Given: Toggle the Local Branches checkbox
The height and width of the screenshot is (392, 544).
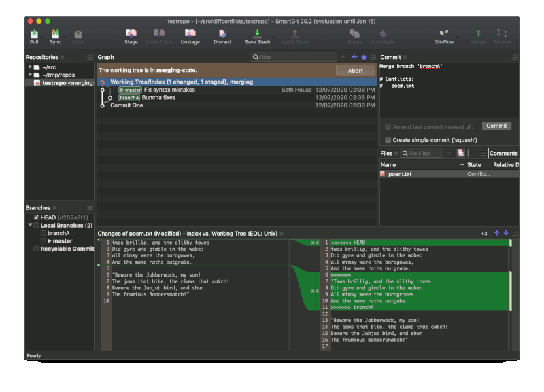Looking at the screenshot, I should [x=36, y=226].
